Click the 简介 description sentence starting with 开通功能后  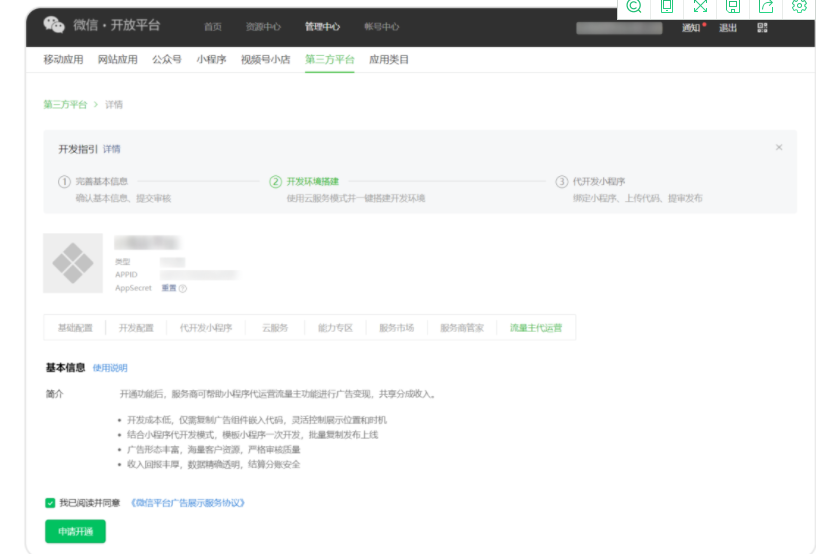tap(278, 394)
